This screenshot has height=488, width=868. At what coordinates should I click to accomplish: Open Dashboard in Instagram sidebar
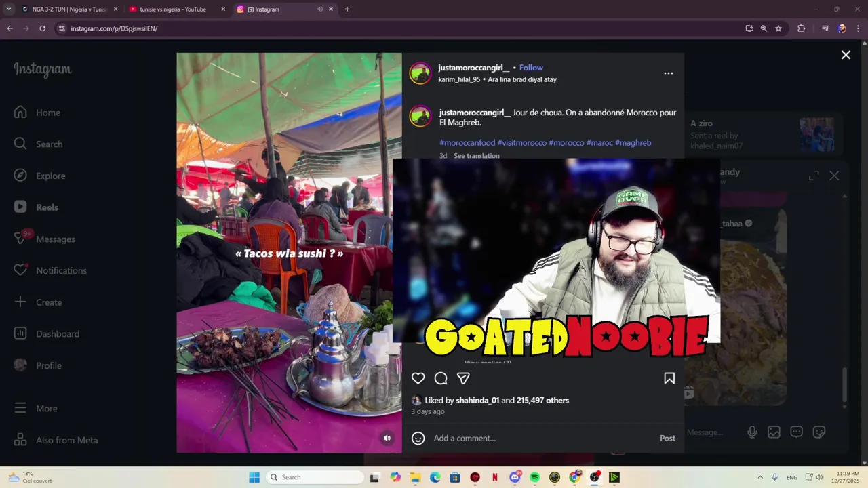tap(47, 333)
